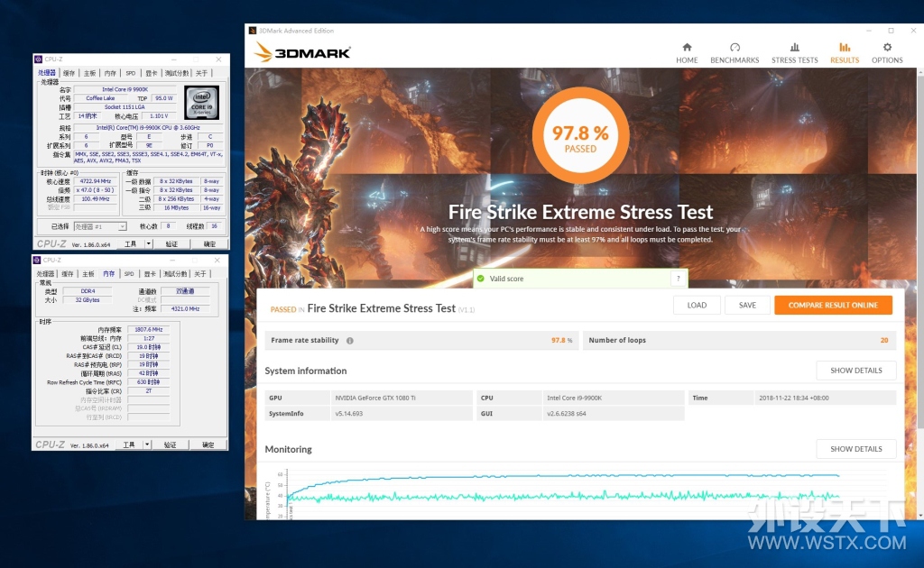
Task: Go to the 3DMark HOME icon
Action: click(687, 48)
